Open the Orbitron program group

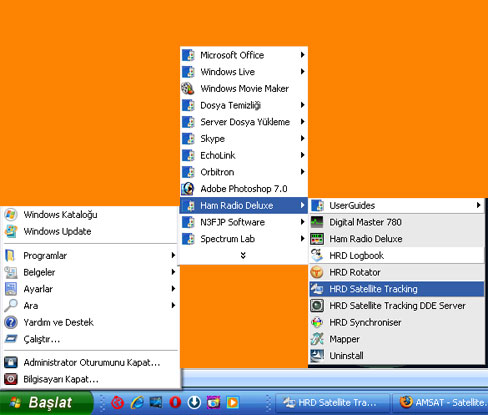pos(244,172)
